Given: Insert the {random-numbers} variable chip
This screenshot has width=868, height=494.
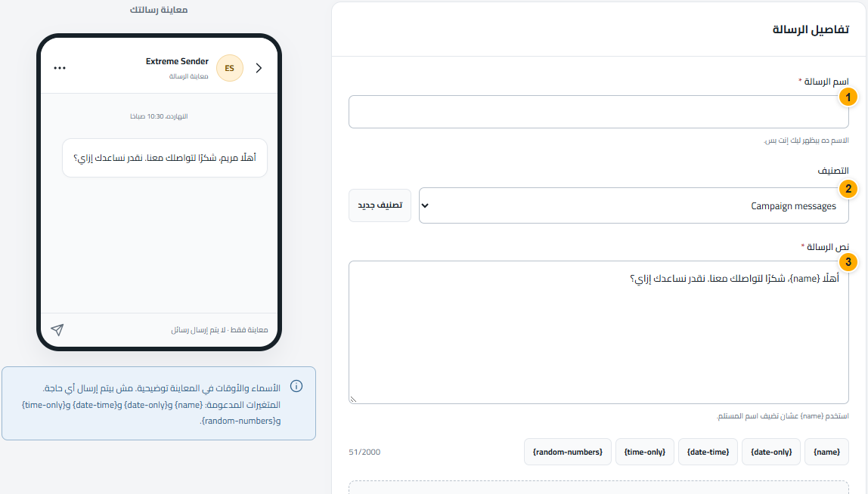Looking at the screenshot, I should pyautogui.click(x=567, y=452).
